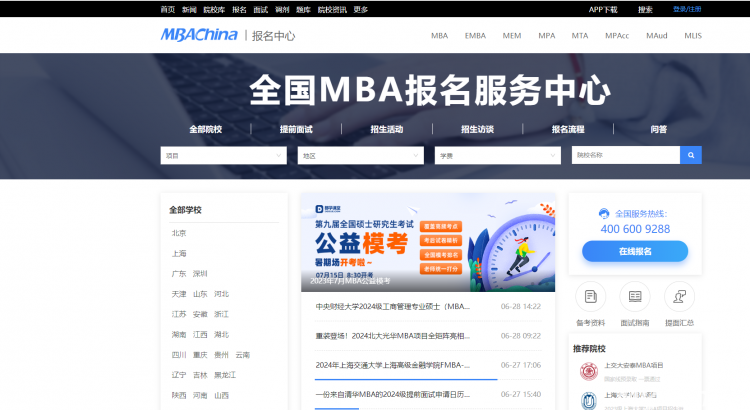Image resolution: width=750 pixels, height=410 pixels.
Task: Expand the 地区 dropdown
Action: 361,155
